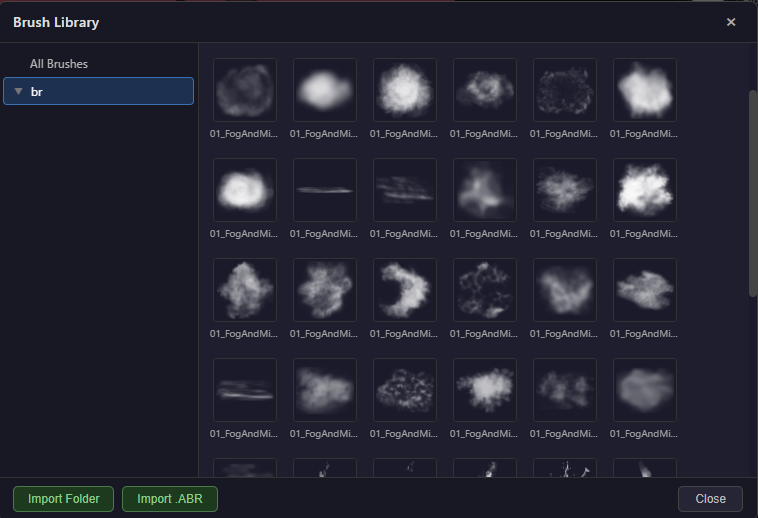Click the Close button at the bottom
The image size is (758, 518).
710,499
